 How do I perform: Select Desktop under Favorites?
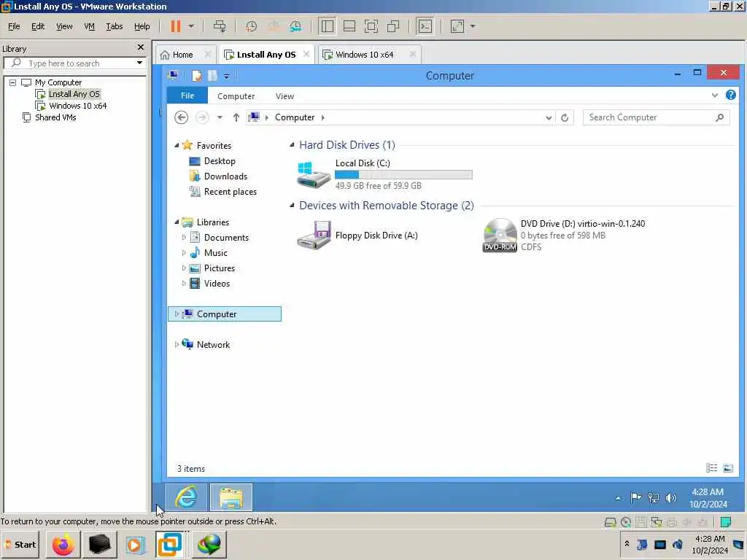pos(220,161)
